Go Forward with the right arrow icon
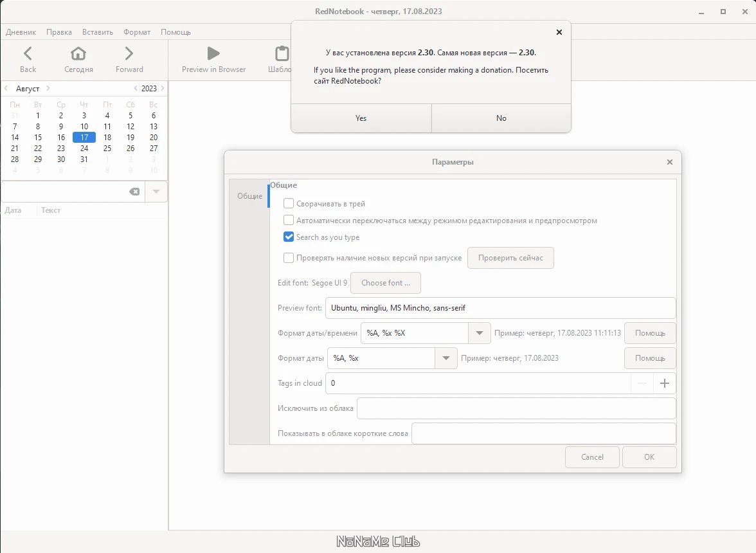 [129, 53]
